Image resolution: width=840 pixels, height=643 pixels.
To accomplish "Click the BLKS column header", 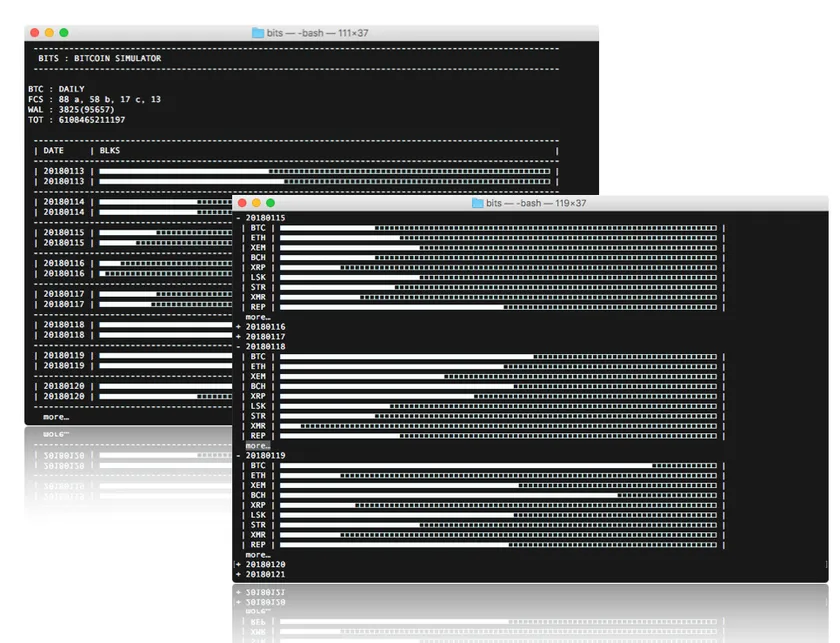I will pos(110,151).
